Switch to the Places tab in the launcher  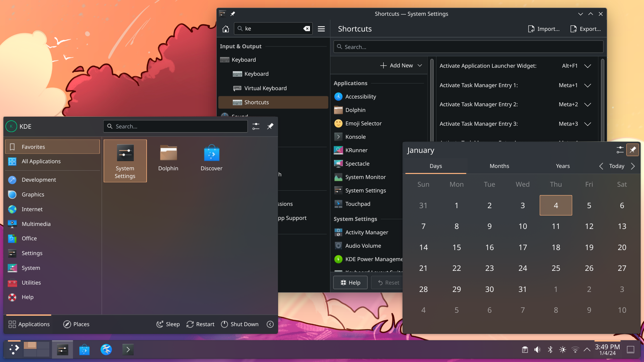click(x=76, y=324)
